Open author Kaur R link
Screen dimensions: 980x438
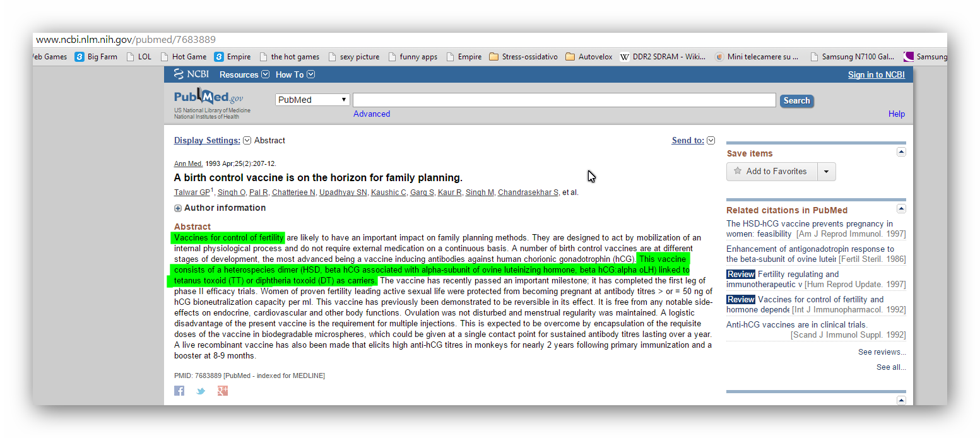[x=449, y=192]
